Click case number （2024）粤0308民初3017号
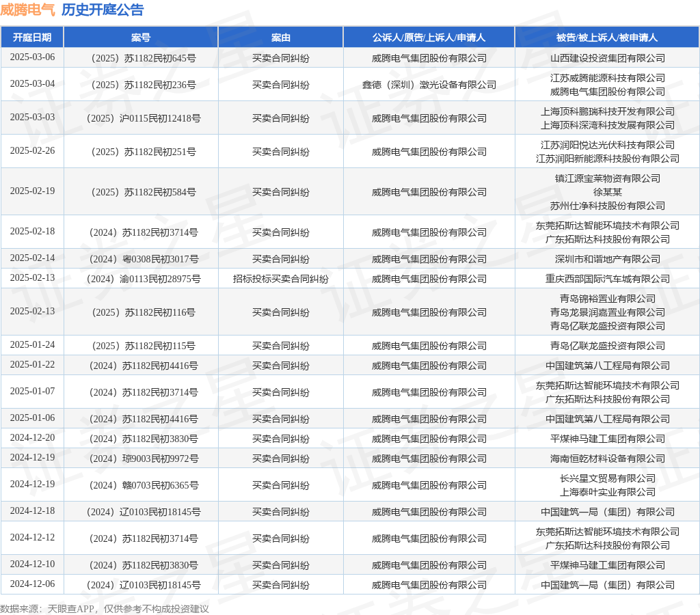Screen dimensions: 700x615 point(141,259)
